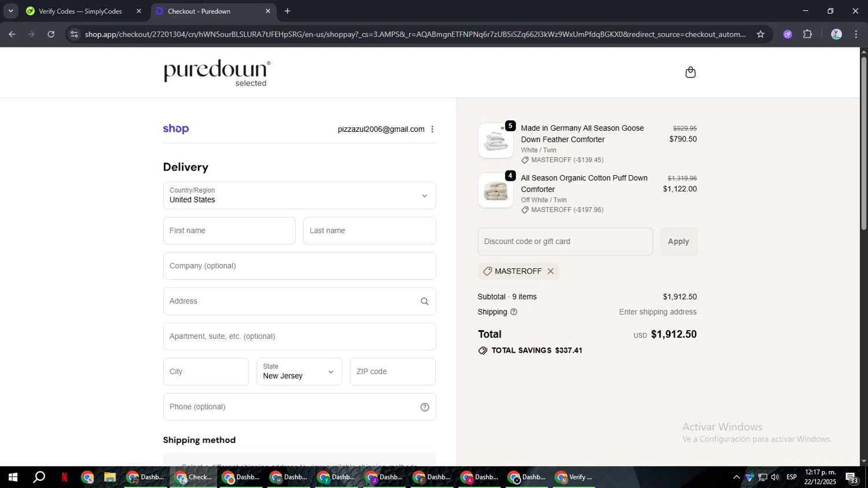Click the Puredown selected logo
This screenshot has width=868, height=488.
pos(217,73)
